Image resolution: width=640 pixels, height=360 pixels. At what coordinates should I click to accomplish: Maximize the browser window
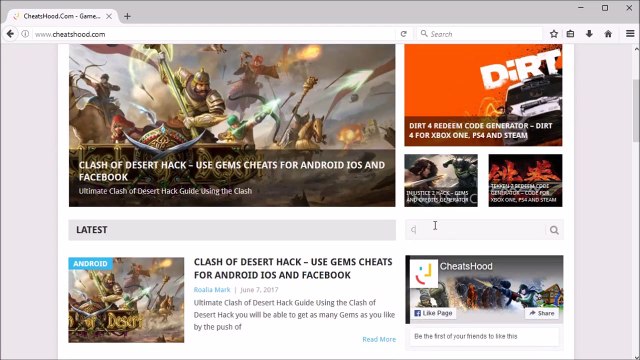tap(605, 8)
